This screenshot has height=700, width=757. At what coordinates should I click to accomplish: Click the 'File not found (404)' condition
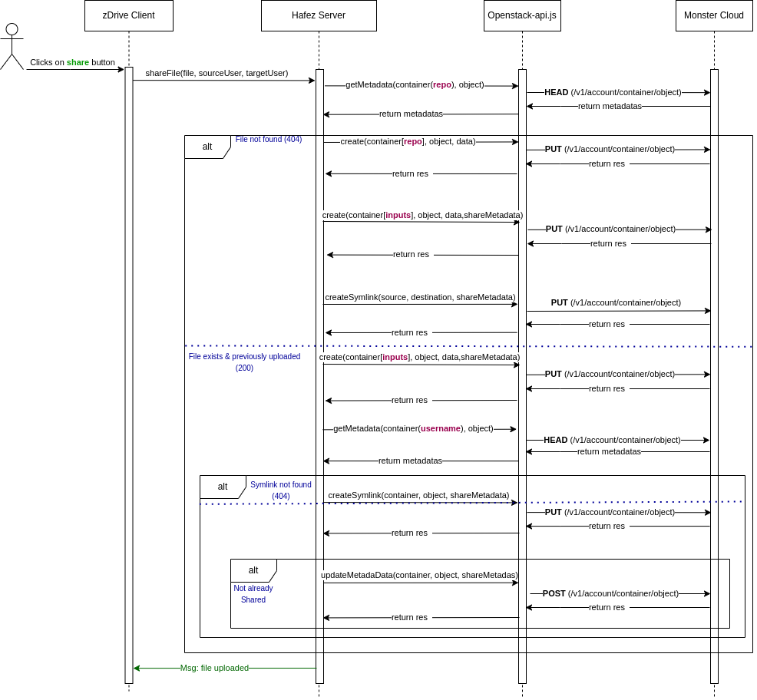[x=268, y=139]
